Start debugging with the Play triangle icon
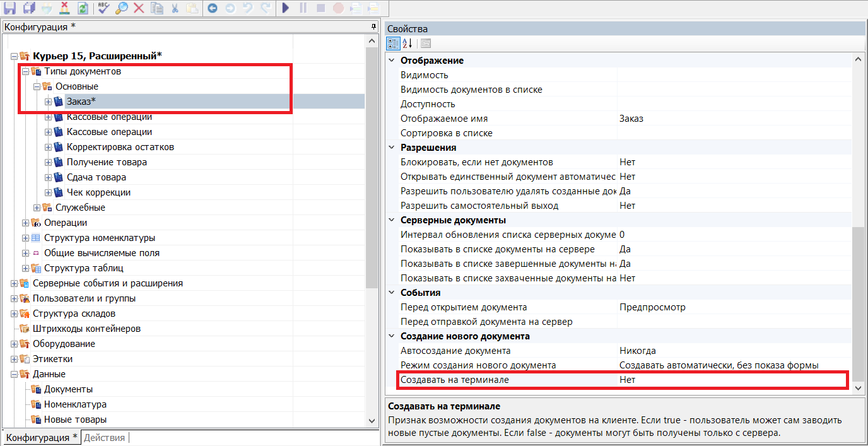Screen dimensions: 868x446 click(x=286, y=8)
